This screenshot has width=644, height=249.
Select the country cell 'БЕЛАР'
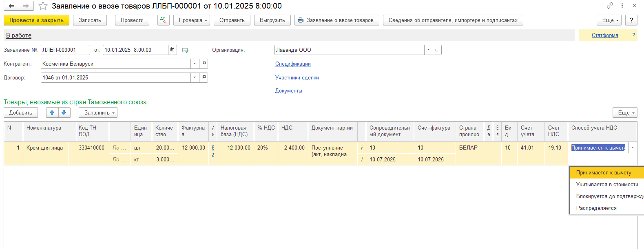[469, 148]
